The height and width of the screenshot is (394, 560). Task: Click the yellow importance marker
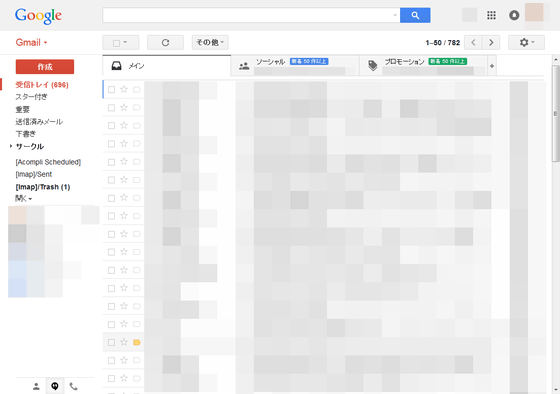[137, 342]
